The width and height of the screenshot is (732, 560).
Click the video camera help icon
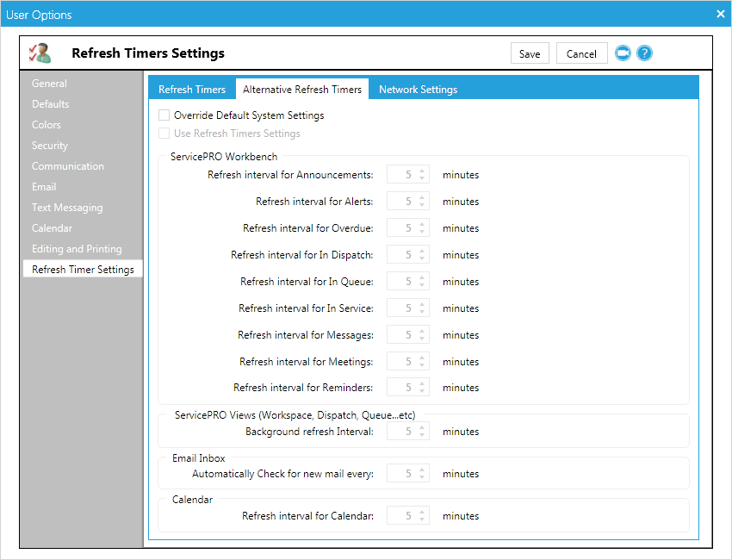coord(623,53)
